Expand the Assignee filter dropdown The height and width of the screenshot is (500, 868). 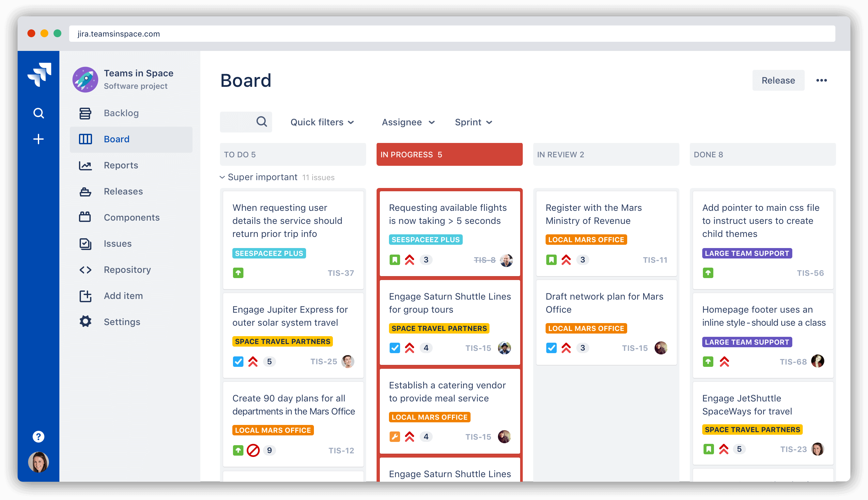pyautogui.click(x=408, y=122)
